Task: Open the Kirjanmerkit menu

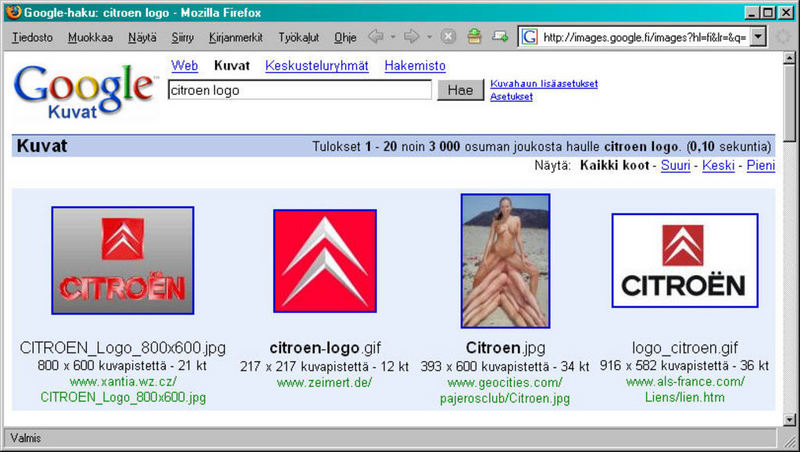Action: 236,37
